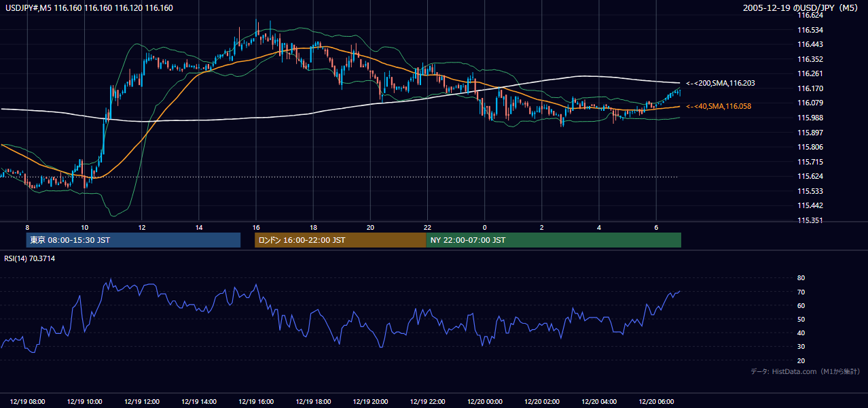Click price axis label 115.715

pos(810,162)
